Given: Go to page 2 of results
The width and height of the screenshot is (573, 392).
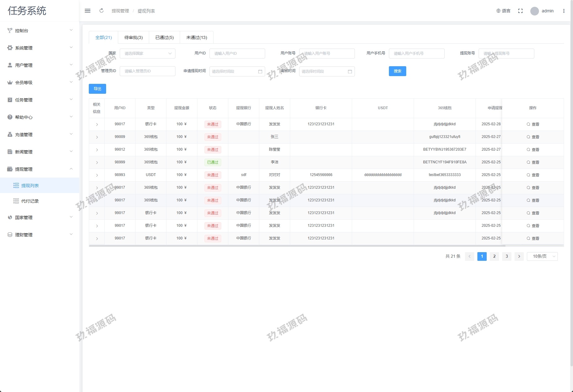Looking at the screenshot, I should 494,256.
